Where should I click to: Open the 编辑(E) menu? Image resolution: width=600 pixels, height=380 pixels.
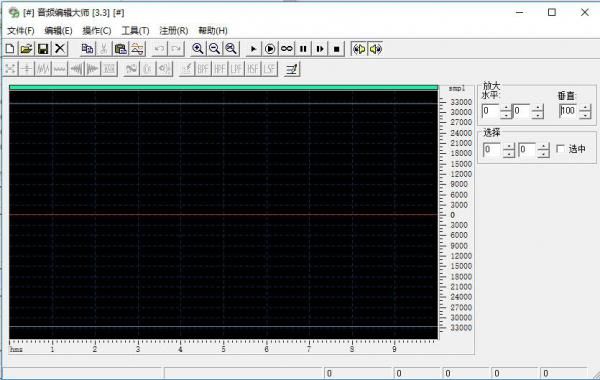58,31
